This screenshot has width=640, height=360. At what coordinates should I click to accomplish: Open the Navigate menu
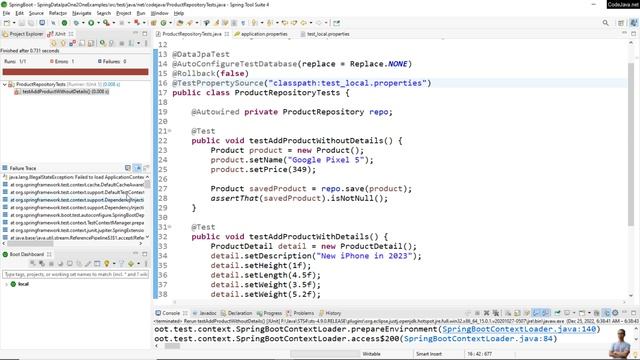[82, 13]
